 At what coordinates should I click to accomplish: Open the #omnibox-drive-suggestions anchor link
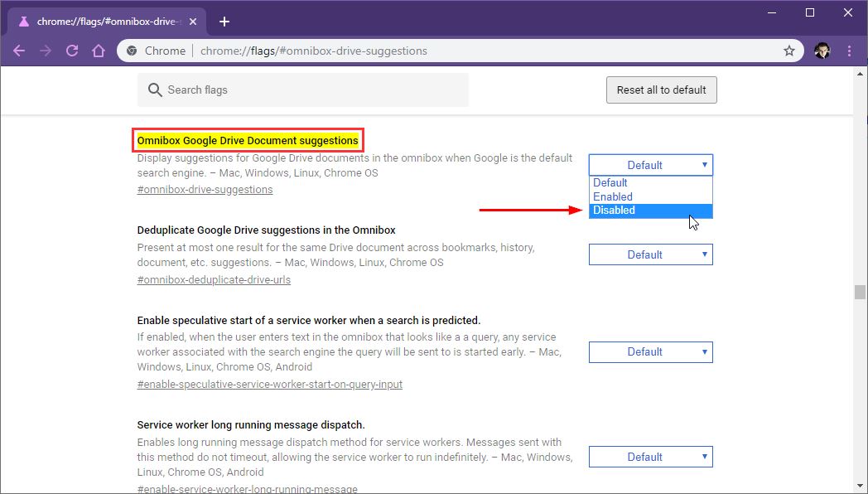click(x=205, y=190)
